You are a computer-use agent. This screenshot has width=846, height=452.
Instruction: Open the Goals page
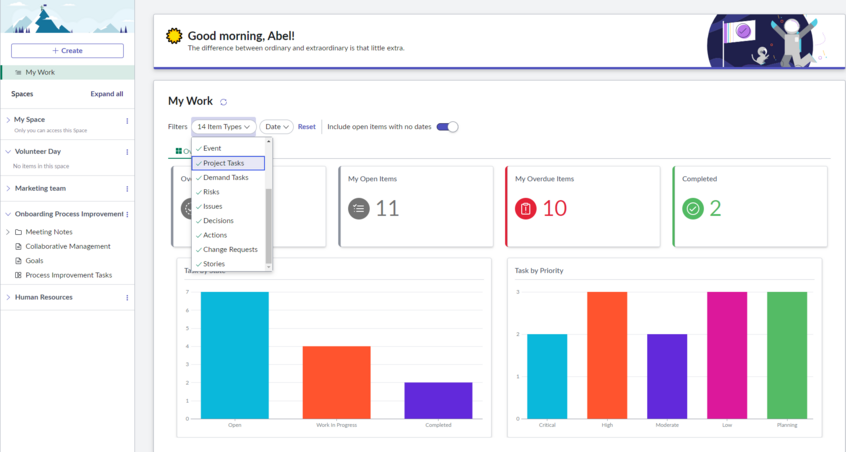point(35,261)
